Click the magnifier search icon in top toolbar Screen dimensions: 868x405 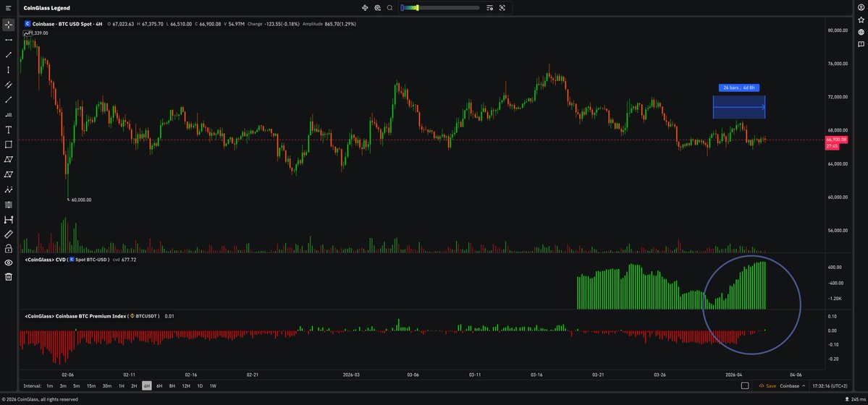[389, 8]
